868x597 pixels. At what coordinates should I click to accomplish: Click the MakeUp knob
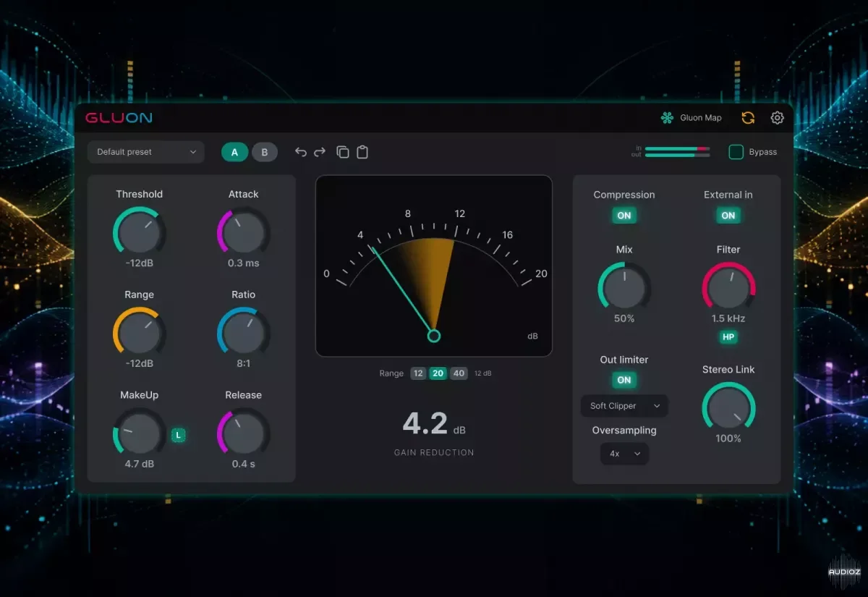click(139, 433)
